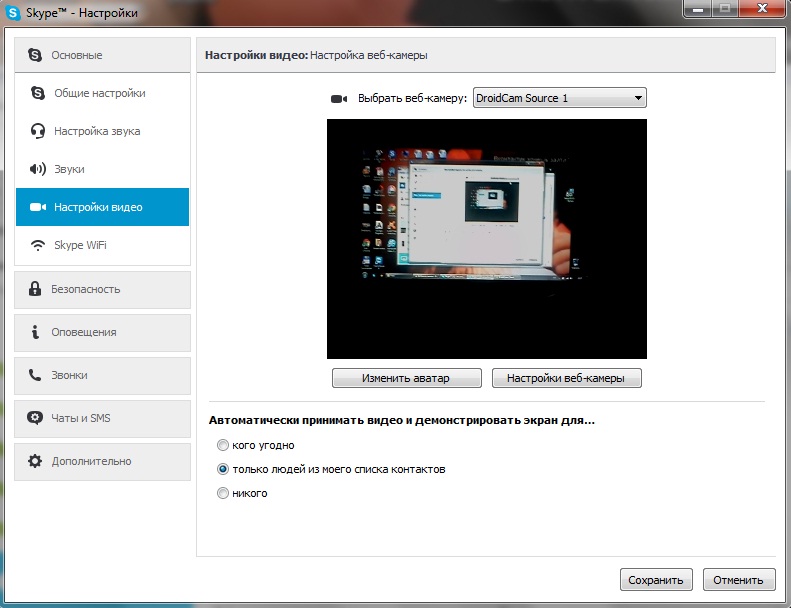
Task: Click the speaker icon beside Звуки
Action: (x=38, y=169)
